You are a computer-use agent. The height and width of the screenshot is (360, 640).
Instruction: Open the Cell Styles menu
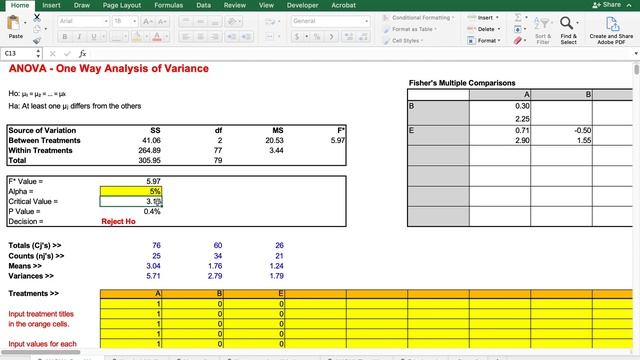click(x=403, y=40)
